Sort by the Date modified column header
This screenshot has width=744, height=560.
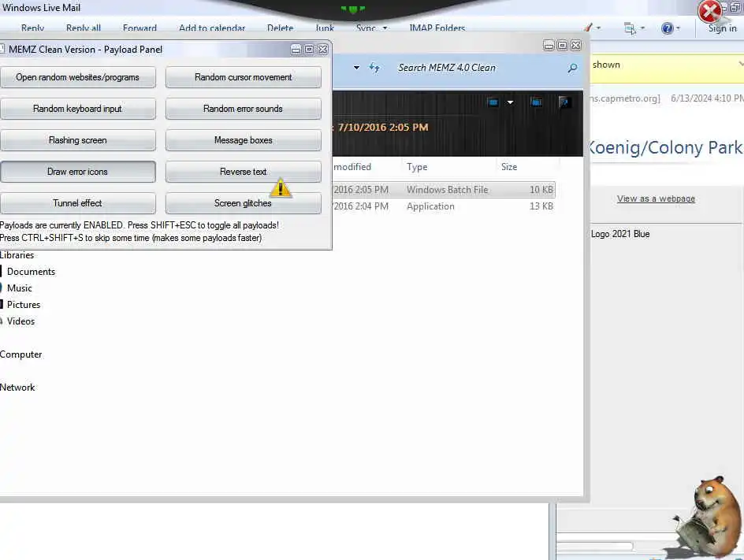pos(352,167)
